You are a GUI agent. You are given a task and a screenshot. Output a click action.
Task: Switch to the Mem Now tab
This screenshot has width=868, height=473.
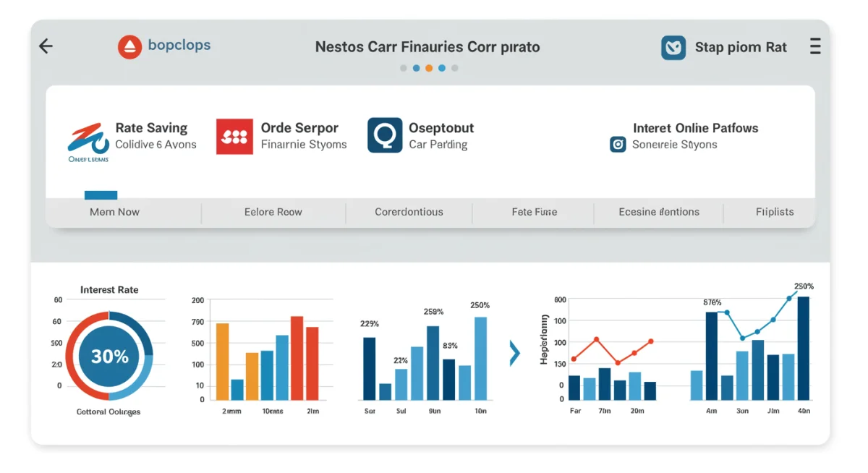pyautogui.click(x=114, y=212)
